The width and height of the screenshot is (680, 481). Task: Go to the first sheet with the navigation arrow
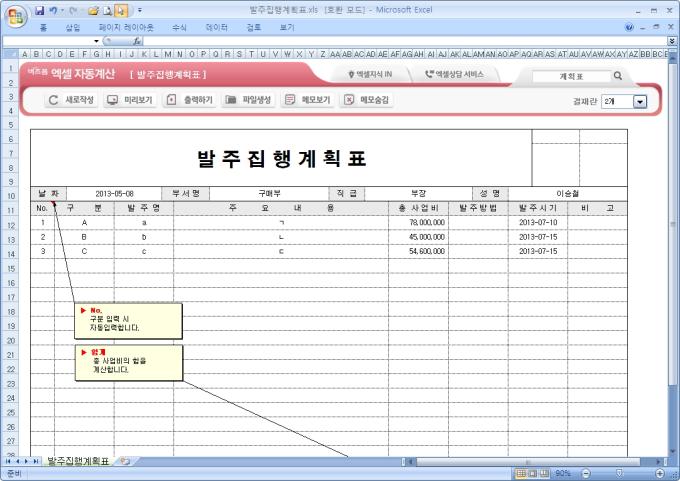pos(7,461)
